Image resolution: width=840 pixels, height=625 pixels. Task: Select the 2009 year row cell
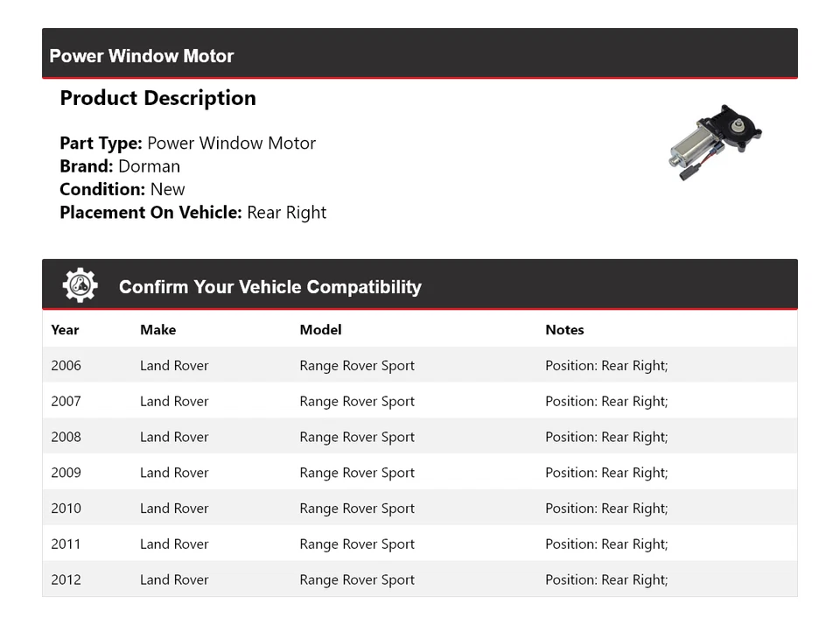pyautogui.click(x=66, y=473)
